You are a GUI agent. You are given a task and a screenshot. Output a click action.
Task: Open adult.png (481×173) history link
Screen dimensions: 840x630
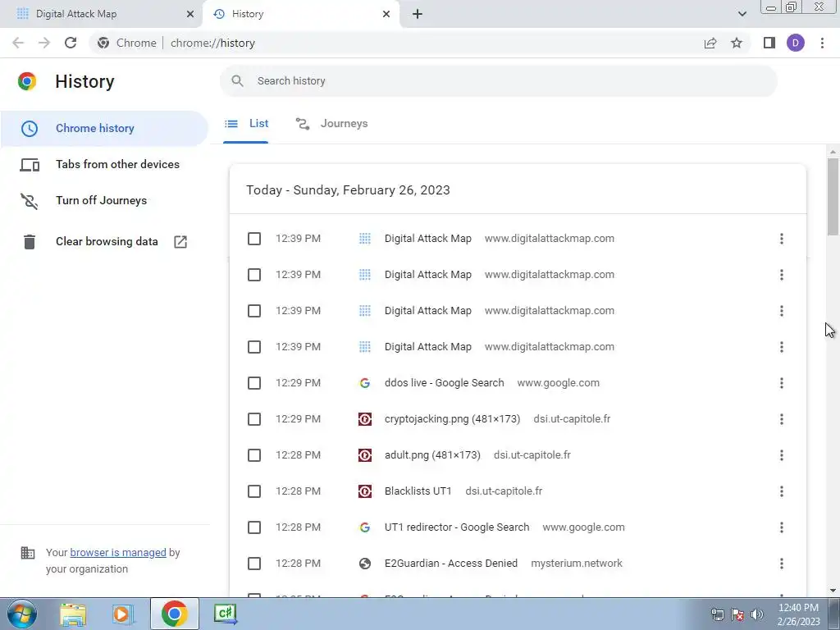[x=432, y=455]
